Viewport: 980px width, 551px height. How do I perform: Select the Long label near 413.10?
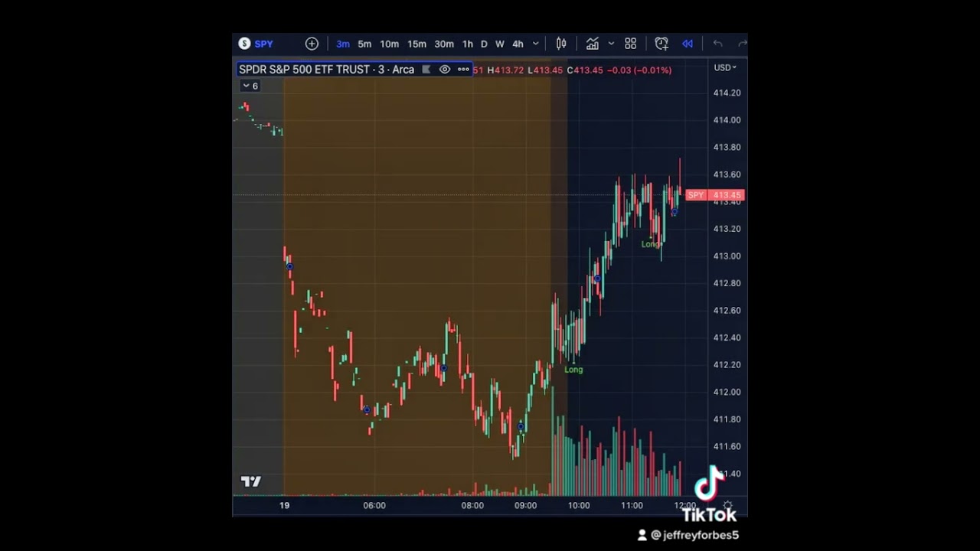650,244
